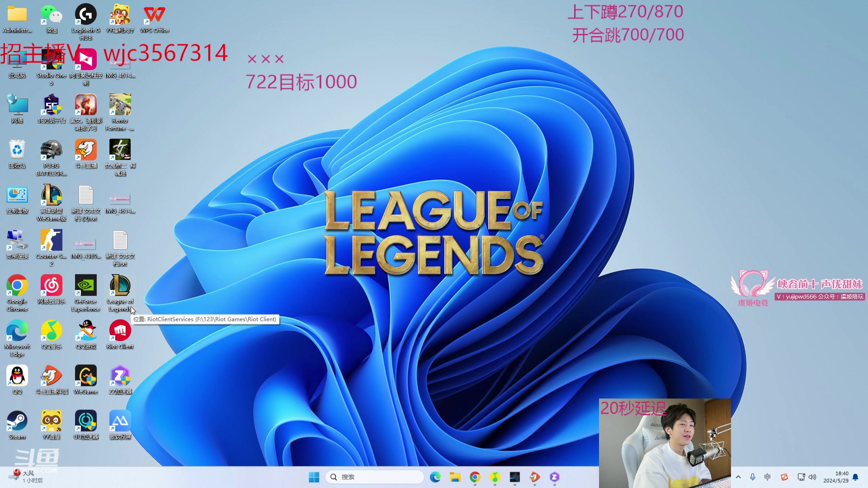This screenshot has width=868, height=488.
Task: Select 美女，请别影响我学习 game shortcut
Action: (x=86, y=112)
